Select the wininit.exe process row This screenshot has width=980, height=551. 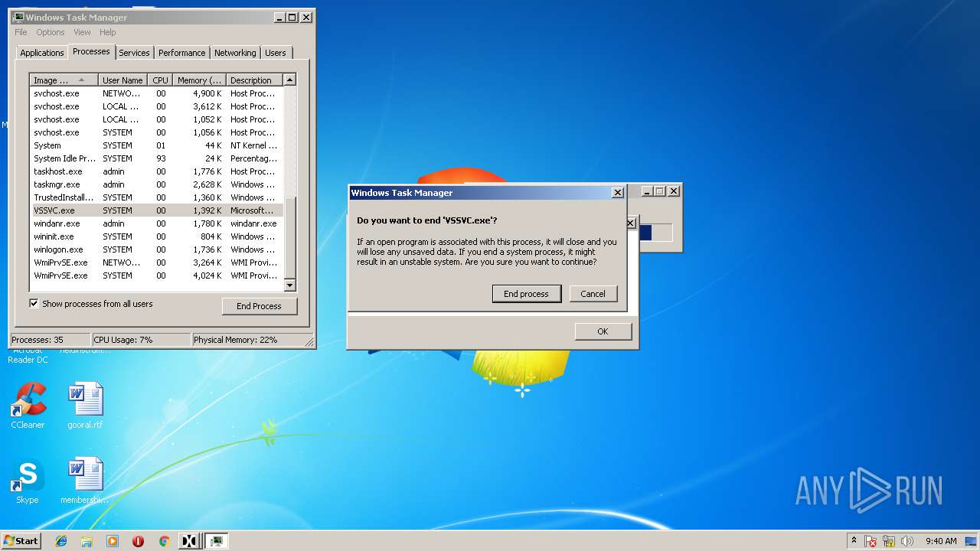coord(156,236)
